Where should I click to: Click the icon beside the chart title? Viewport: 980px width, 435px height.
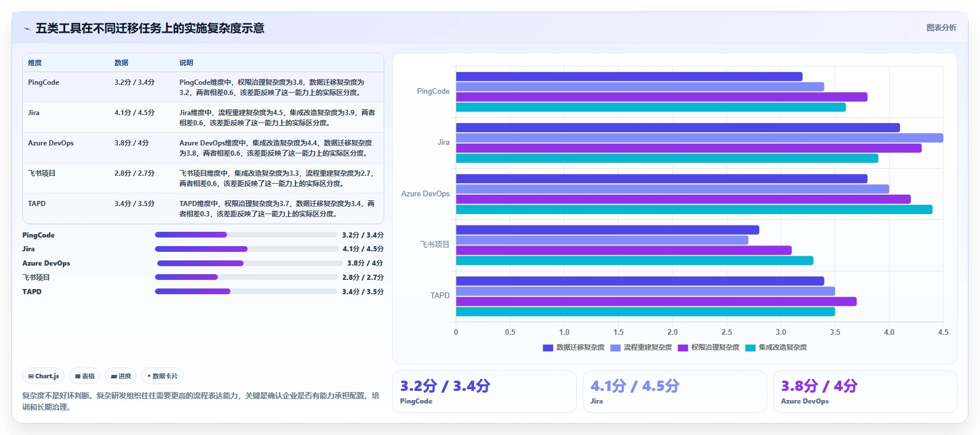click(x=27, y=29)
